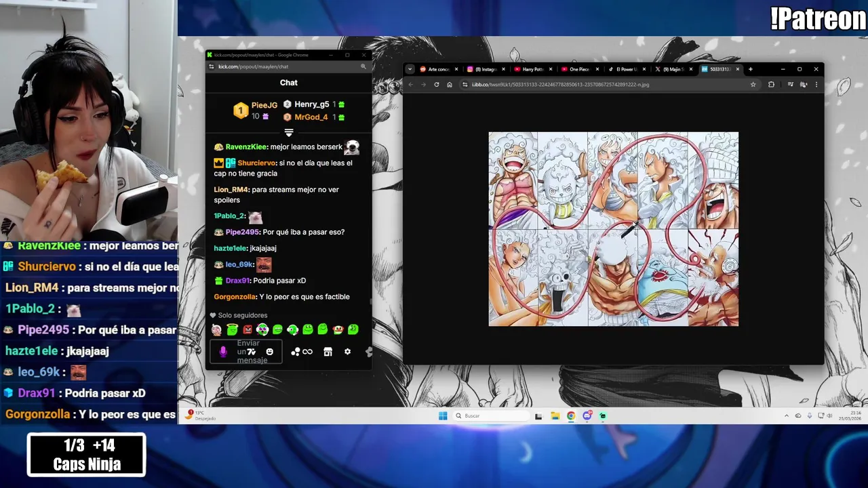The height and width of the screenshot is (488, 868).
Task: Click the "Chat" header title
Action: (289, 83)
